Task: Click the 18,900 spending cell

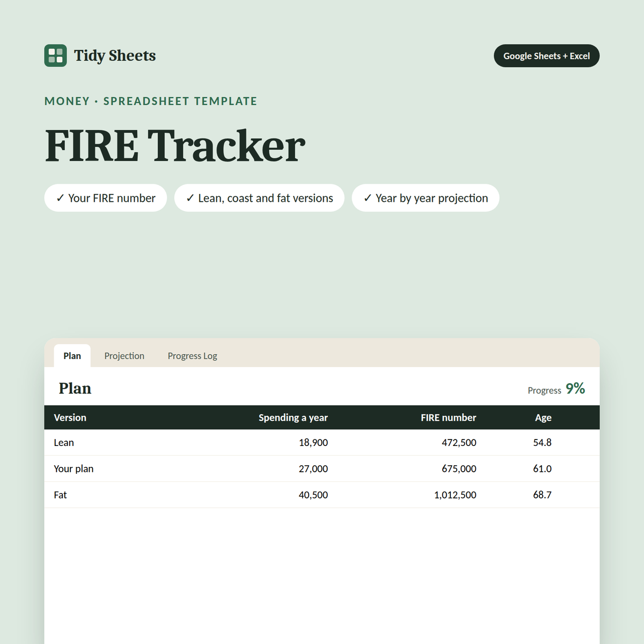Action: 313,443
